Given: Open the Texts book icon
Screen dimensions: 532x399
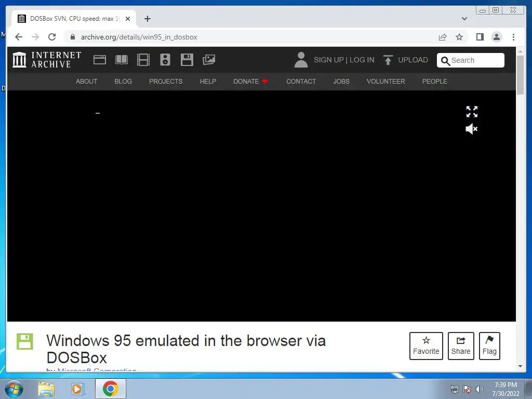Looking at the screenshot, I should [x=122, y=60].
